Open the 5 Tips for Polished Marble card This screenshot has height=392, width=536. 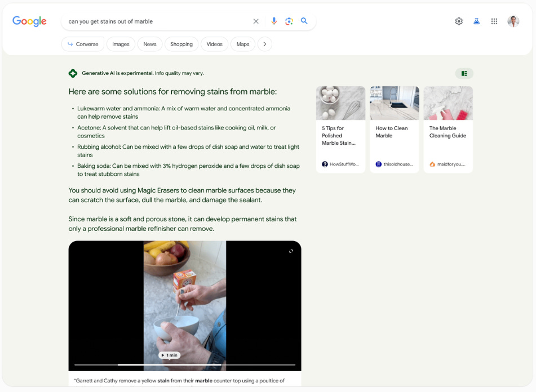(340, 130)
